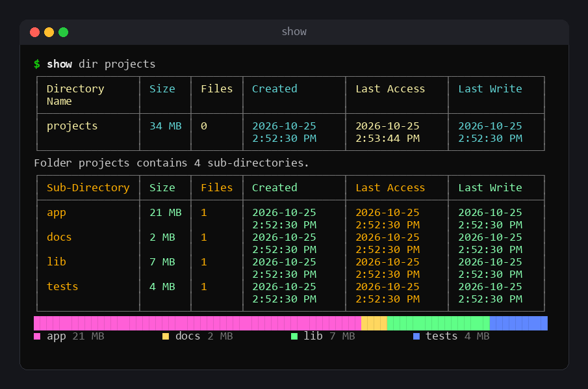Click the top table's 'Last Access' header
This screenshot has height=389, width=588.
point(390,89)
